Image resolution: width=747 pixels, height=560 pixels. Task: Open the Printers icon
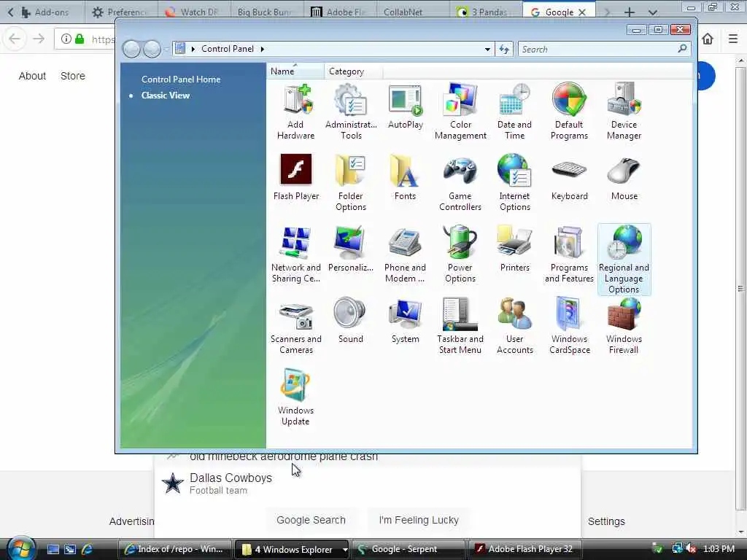[x=514, y=249]
